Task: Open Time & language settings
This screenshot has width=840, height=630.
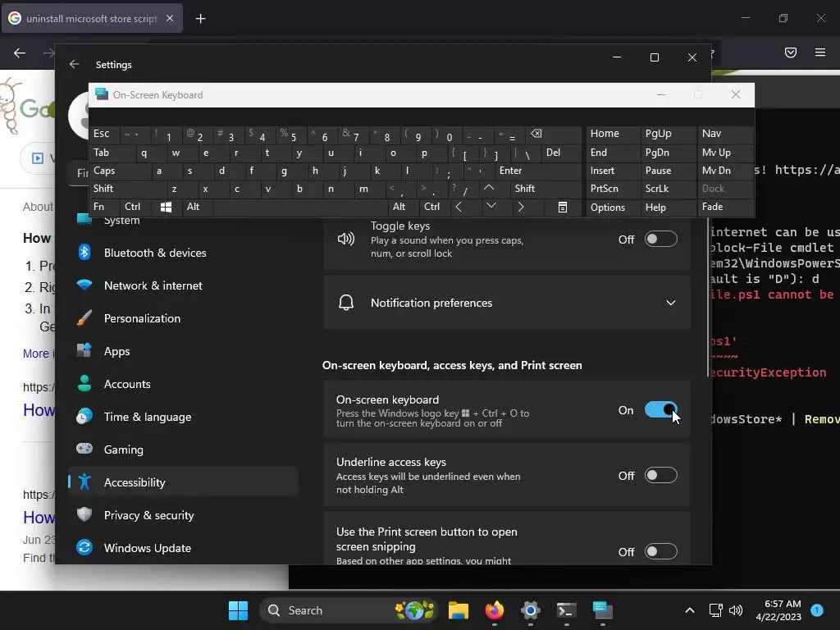Action: coord(183,417)
